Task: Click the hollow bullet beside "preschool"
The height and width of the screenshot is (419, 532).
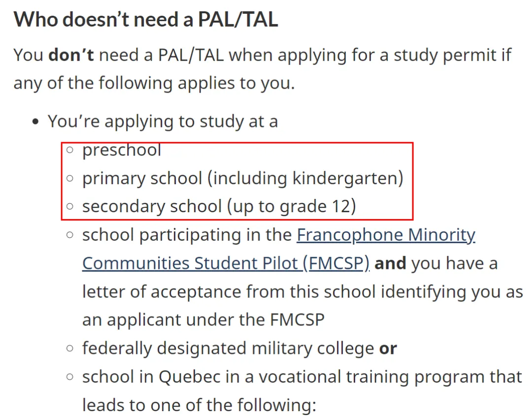Action: pyautogui.click(x=70, y=150)
